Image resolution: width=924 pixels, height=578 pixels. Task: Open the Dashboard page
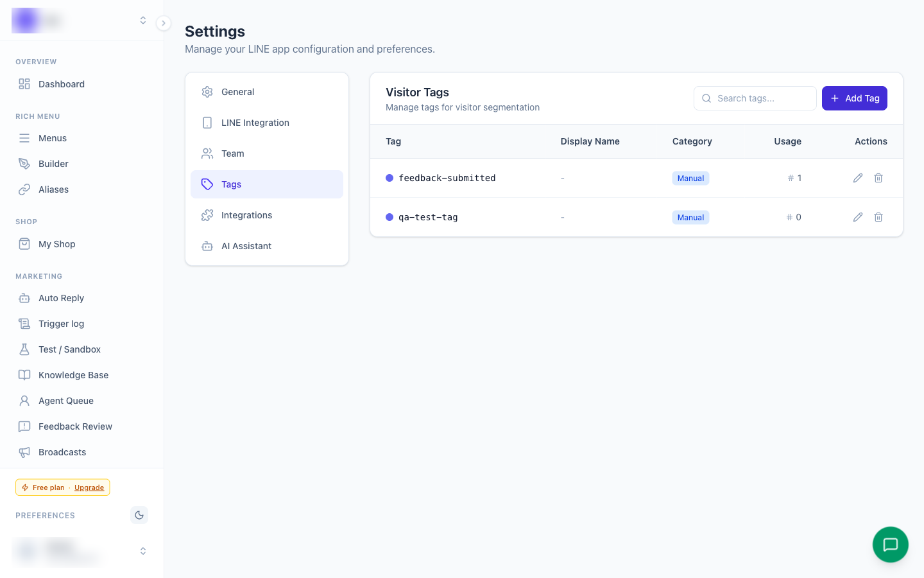click(81, 84)
